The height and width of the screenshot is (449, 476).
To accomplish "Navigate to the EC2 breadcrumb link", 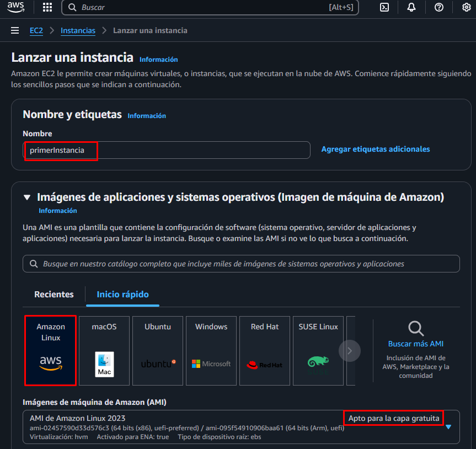I will 36,30.
